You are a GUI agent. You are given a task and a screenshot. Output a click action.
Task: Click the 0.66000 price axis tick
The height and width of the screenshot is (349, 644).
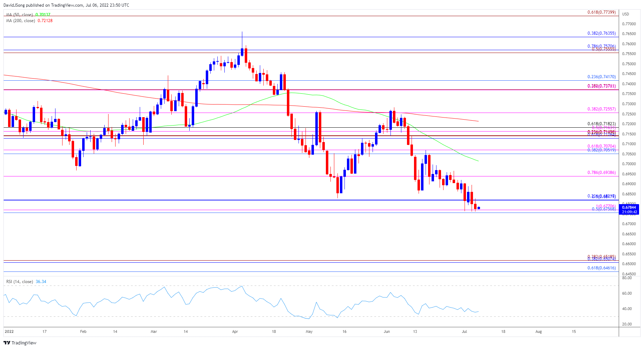click(x=629, y=244)
